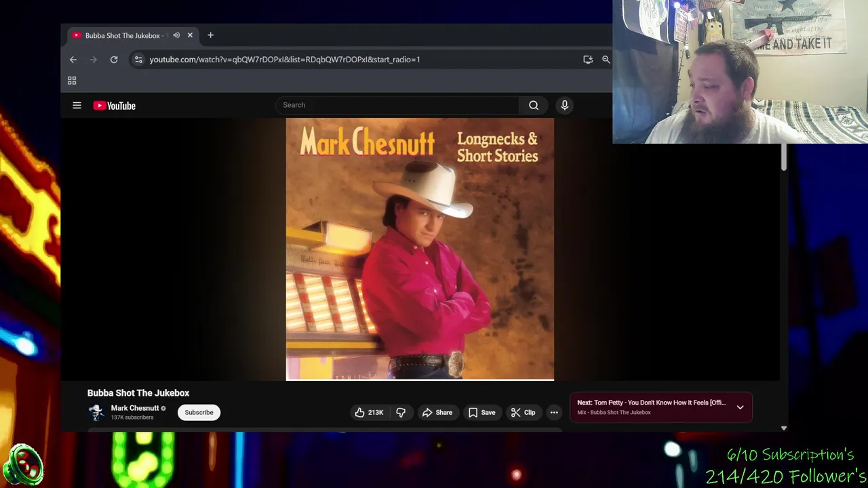Click the scrollbar down arrow
Viewport: 868px width, 488px height.
[x=783, y=428]
